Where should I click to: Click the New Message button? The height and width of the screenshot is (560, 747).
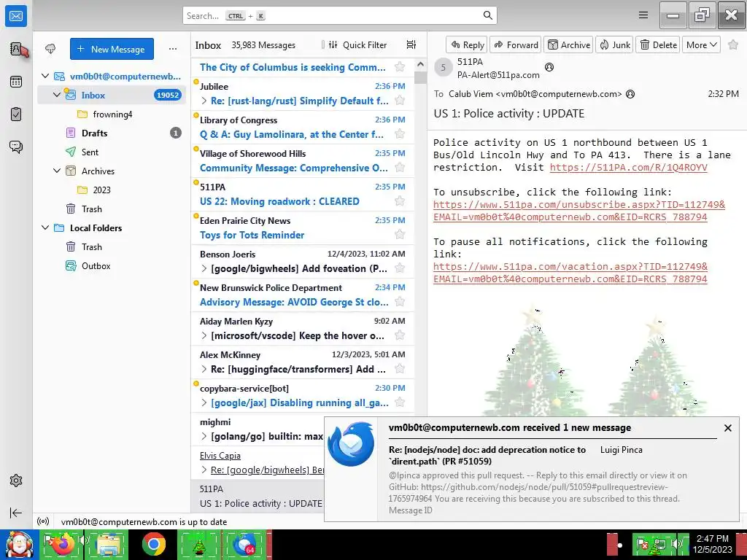point(112,49)
